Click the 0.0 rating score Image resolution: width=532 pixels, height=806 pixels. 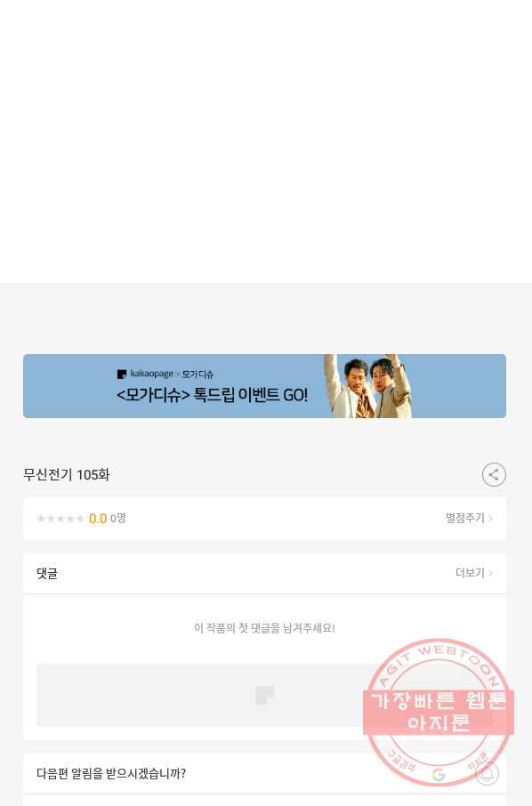click(98, 519)
